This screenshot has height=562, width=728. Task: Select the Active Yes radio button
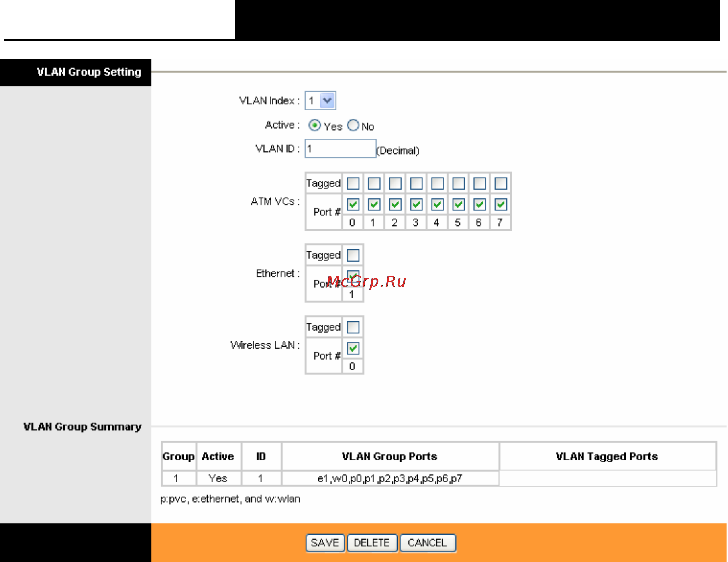(x=314, y=125)
